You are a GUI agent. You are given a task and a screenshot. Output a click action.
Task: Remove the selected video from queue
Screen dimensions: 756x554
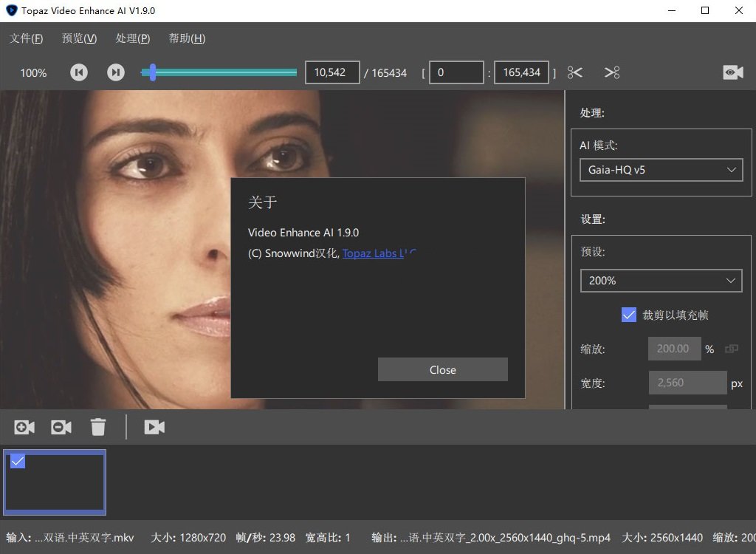point(61,427)
